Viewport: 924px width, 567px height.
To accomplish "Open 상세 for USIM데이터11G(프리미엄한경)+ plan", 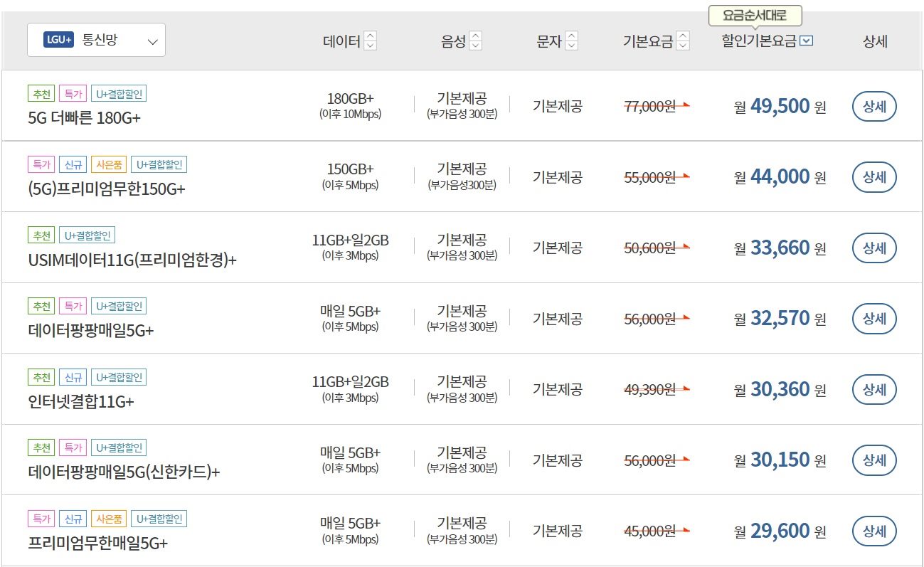I will pos(874,248).
